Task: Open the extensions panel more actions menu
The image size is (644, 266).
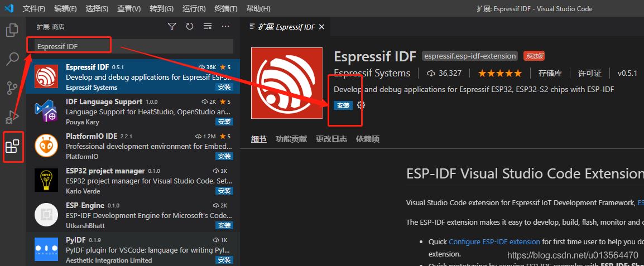Action: [225, 27]
